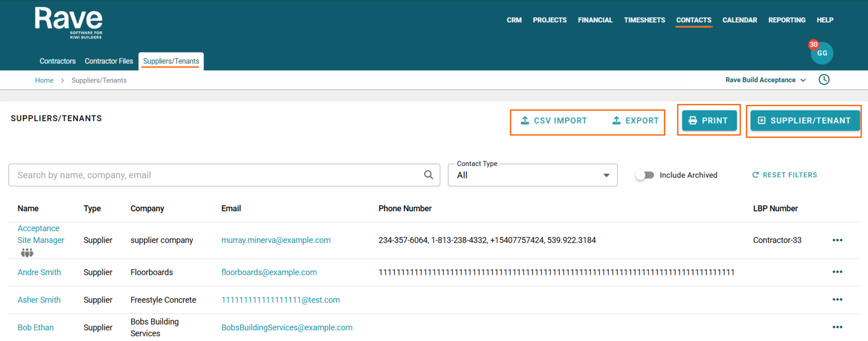Click the search magnifier icon

(x=429, y=175)
